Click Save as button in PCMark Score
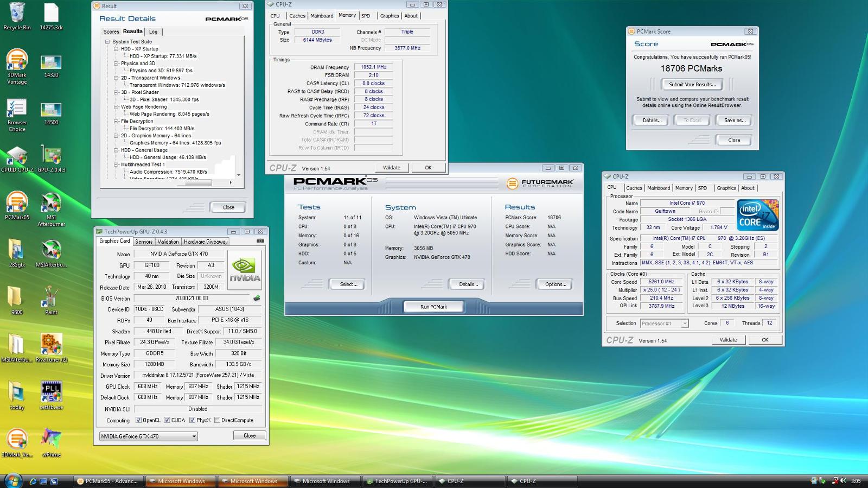868x488 pixels. click(x=735, y=121)
